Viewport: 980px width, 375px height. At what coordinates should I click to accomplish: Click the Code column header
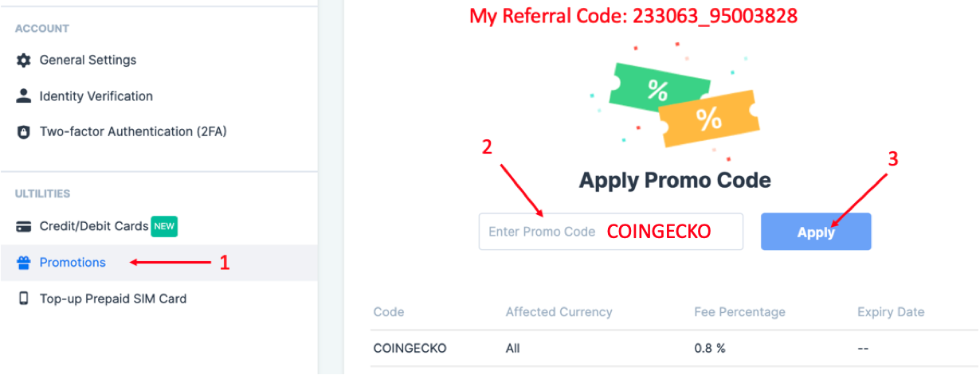(x=389, y=312)
